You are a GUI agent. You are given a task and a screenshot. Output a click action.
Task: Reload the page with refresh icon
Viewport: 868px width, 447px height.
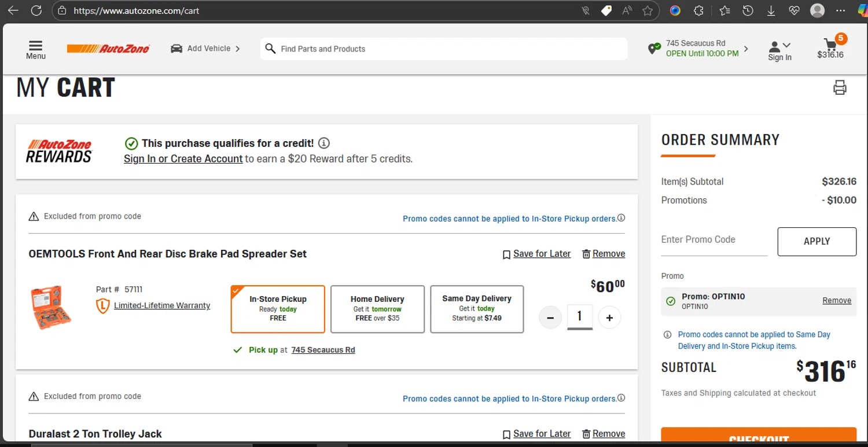point(36,10)
